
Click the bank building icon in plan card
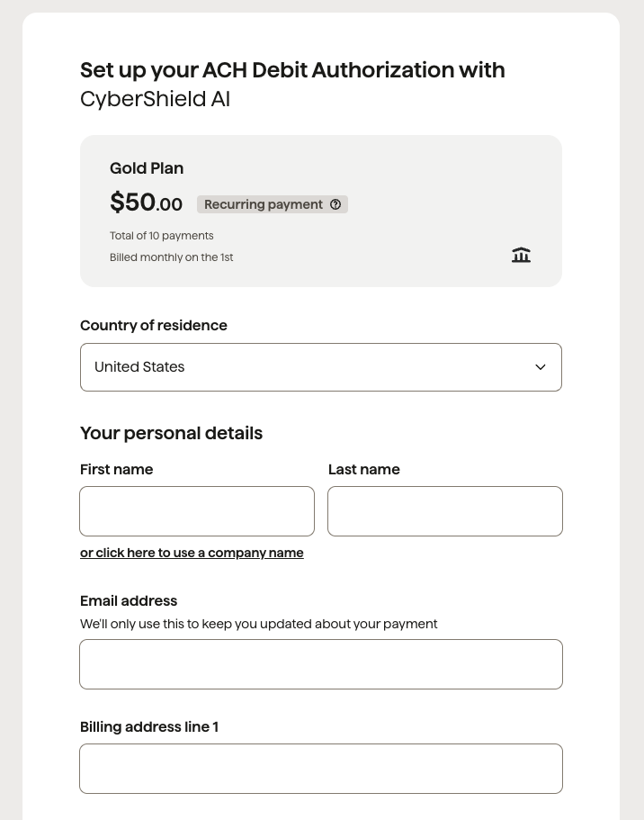pos(521,255)
